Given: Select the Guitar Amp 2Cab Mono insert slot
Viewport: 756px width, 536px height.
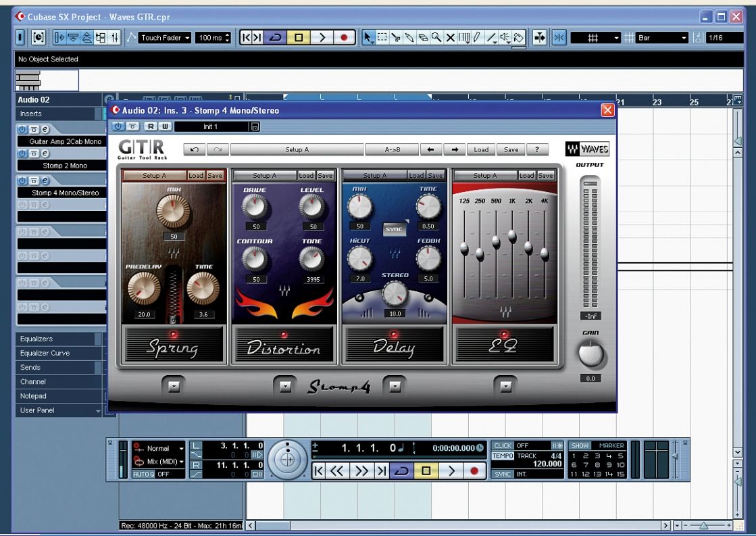Looking at the screenshot, I should pyautogui.click(x=61, y=141).
